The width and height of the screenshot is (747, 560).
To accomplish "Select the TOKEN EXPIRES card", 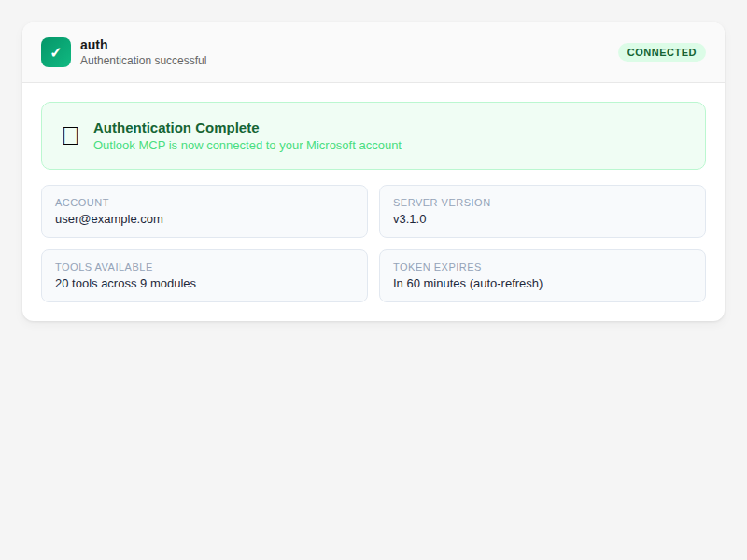I will [542, 275].
